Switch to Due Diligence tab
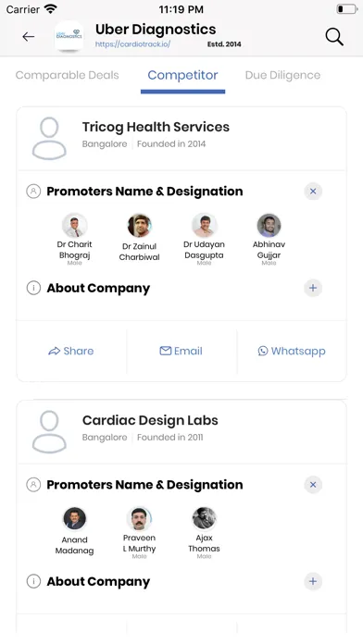The height and width of the screenshot is (644, 363). point(282,75)
